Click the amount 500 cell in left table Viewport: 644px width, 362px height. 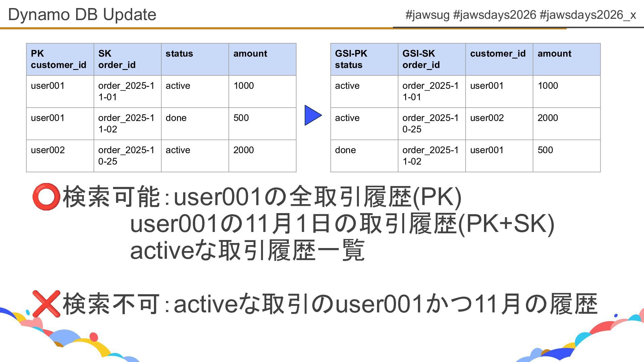pyautogui.click(x=262, y=123)
